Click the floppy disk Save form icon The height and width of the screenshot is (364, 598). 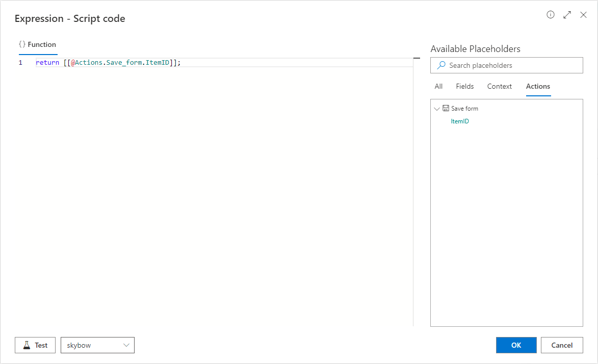coord(446,109)
